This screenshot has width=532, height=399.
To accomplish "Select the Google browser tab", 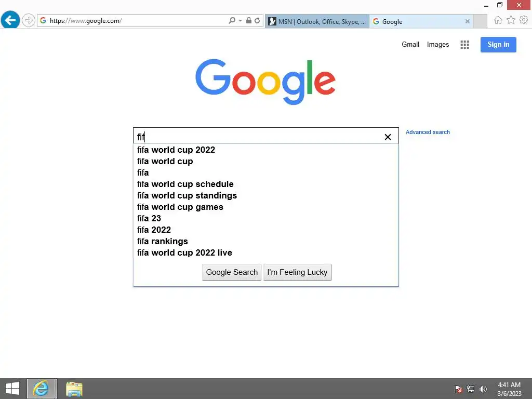I will tap(421, 21).
